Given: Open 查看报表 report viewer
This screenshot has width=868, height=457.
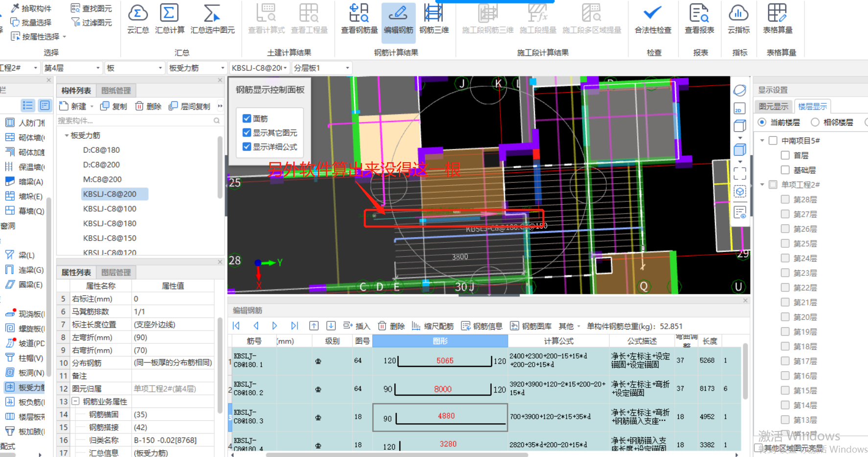Looking at the screenshot, I should (699, 19).
